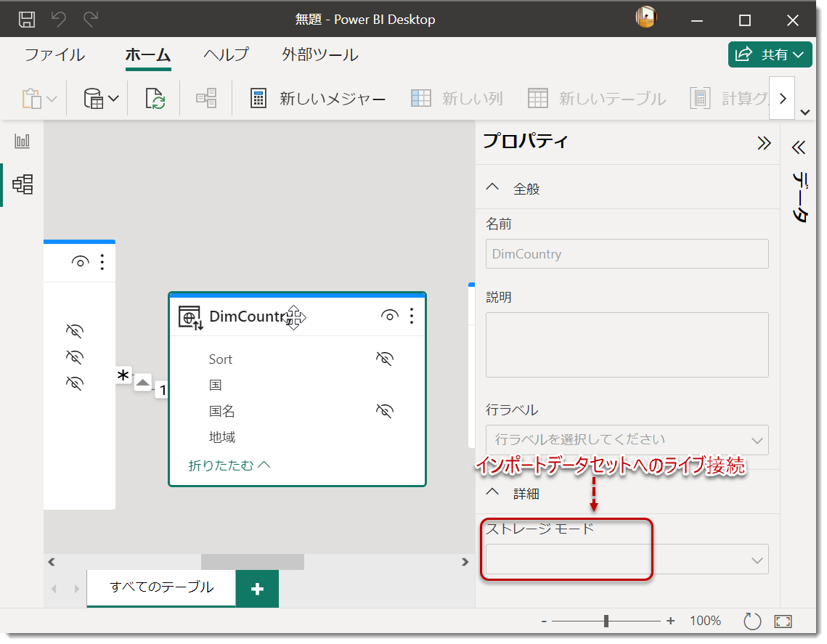Select the 地域 field
This screenshot has width=827, height=644.
coord(222,437)
